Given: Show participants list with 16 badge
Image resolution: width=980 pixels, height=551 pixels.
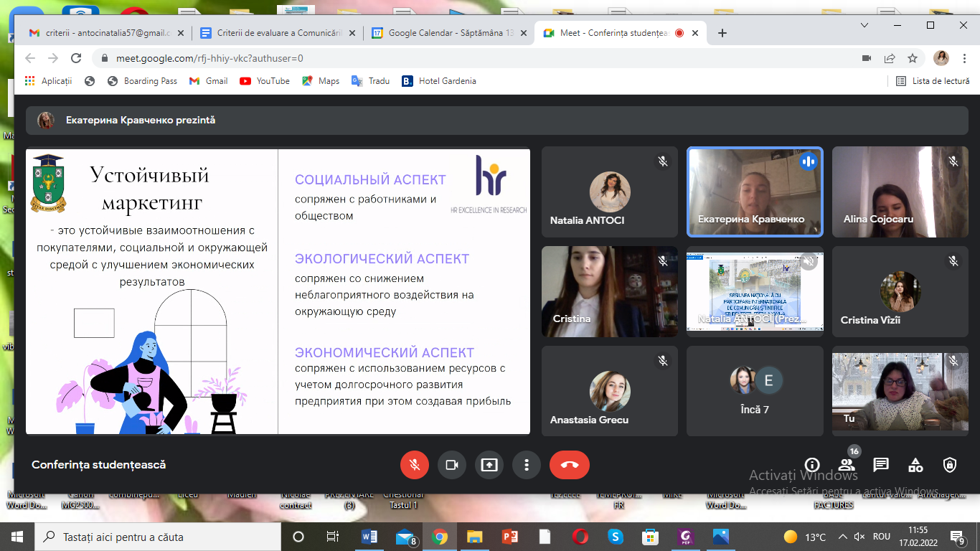Looking at the screenshot, I should [847, 465].
